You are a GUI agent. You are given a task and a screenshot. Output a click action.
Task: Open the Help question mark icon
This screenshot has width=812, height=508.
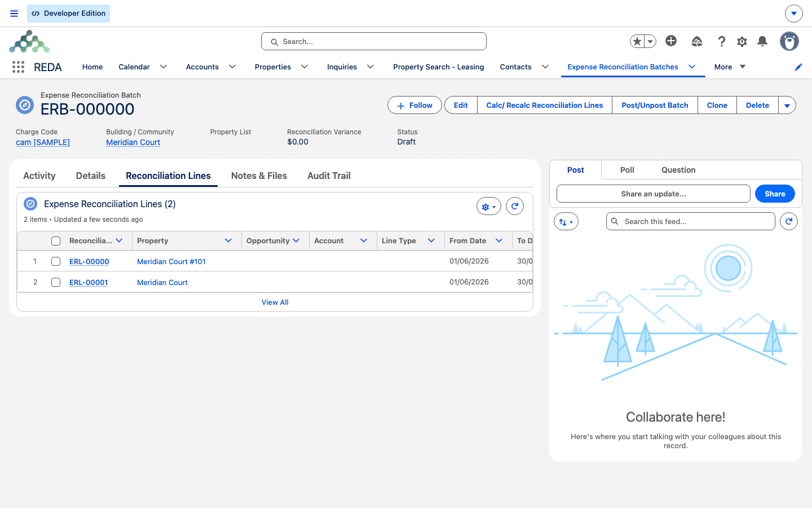tap(721, 41)
